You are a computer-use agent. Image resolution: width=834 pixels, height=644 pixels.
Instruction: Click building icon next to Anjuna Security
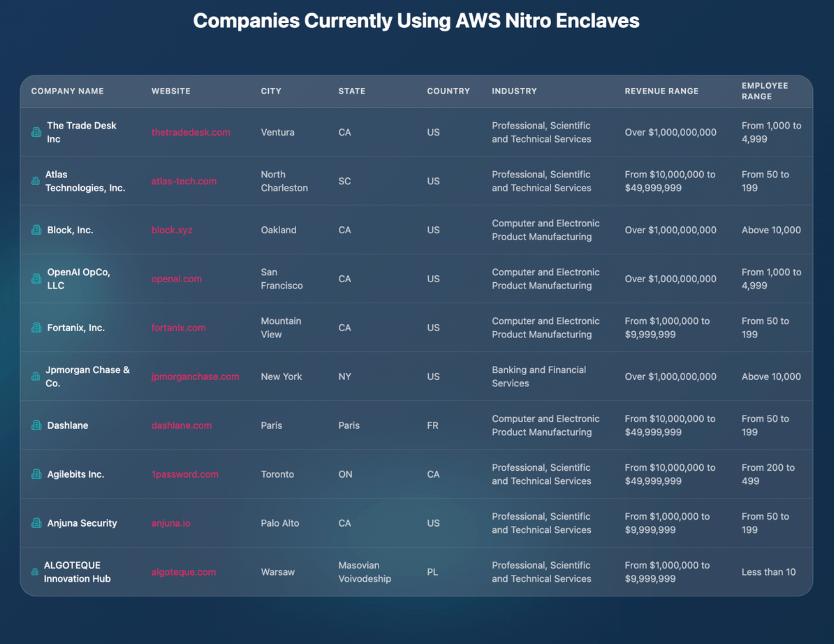[x=36, y=523]
